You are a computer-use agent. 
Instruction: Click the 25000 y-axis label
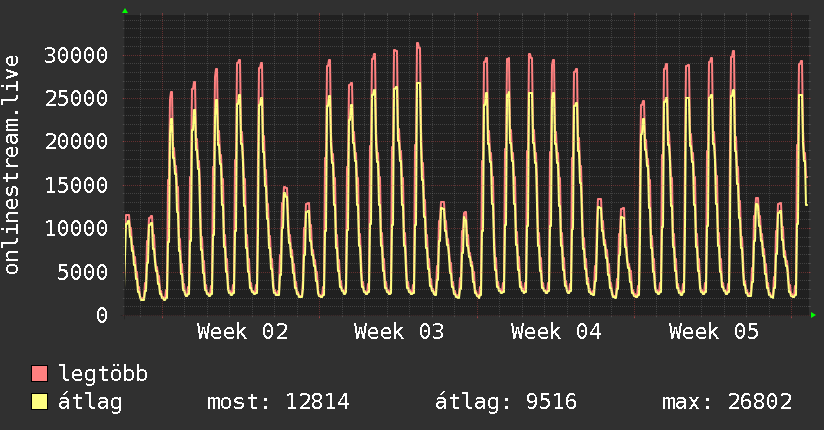coord(76,98)
